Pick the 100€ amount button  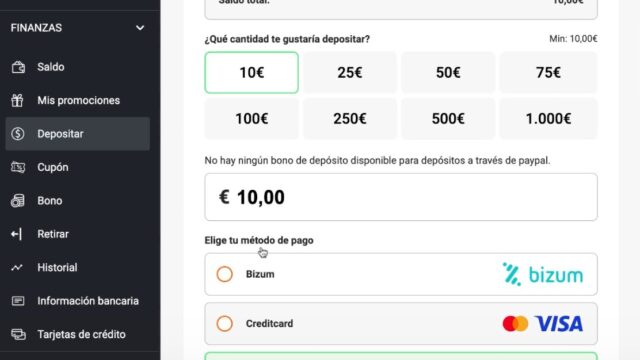pyautogui.click(x=251, y=119)
